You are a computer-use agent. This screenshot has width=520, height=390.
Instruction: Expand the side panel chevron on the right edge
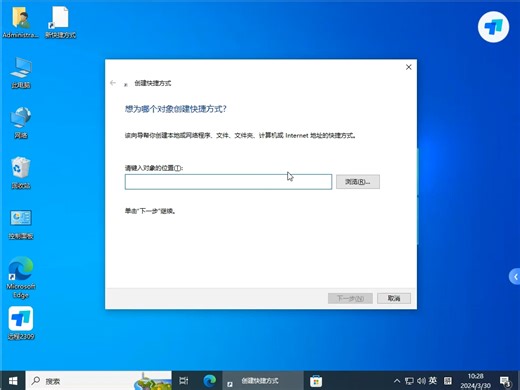point(515,277)
